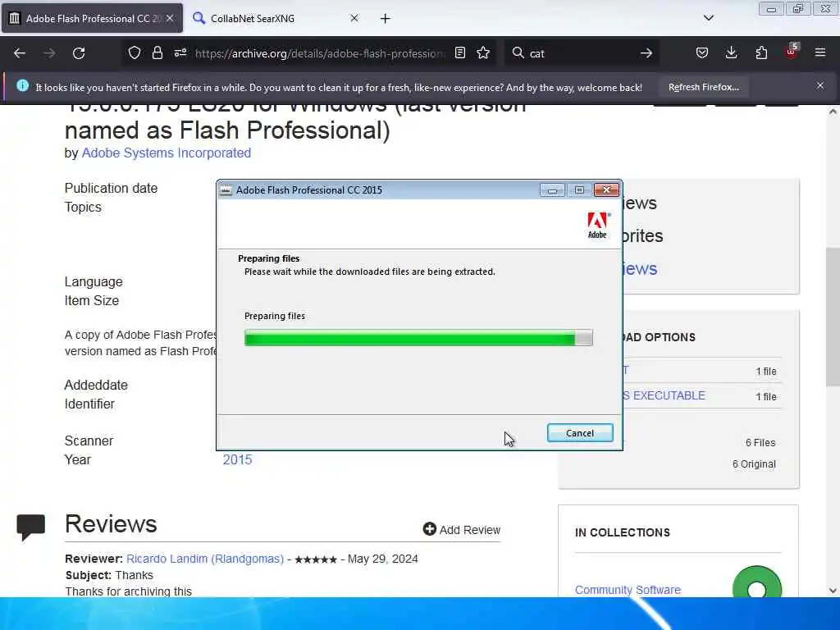Open the Extensions puzzle icon
The width and height of the screenshot is (840, 630).
[761, 52]
